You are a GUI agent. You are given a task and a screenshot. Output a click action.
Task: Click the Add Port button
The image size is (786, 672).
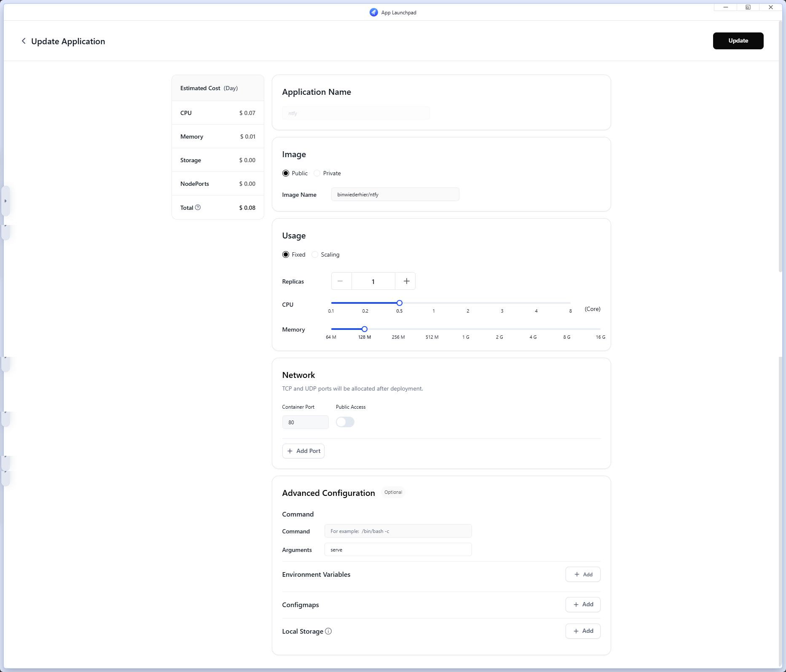click(303, 451)
